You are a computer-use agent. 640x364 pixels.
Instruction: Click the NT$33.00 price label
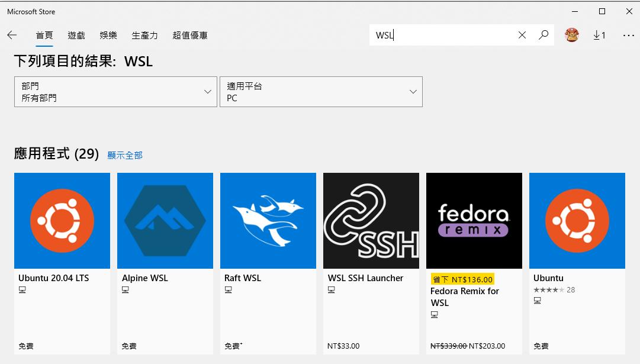point(343,346)
